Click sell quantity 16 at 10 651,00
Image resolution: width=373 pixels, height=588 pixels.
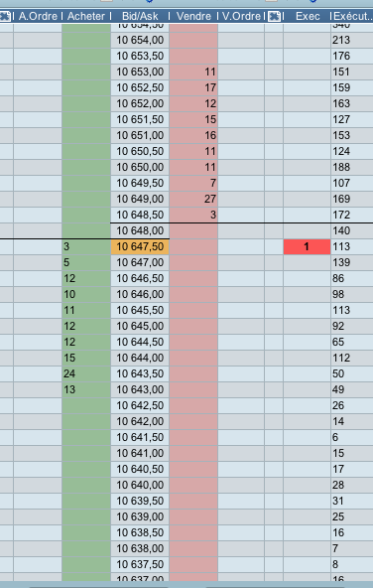point(193,135)
